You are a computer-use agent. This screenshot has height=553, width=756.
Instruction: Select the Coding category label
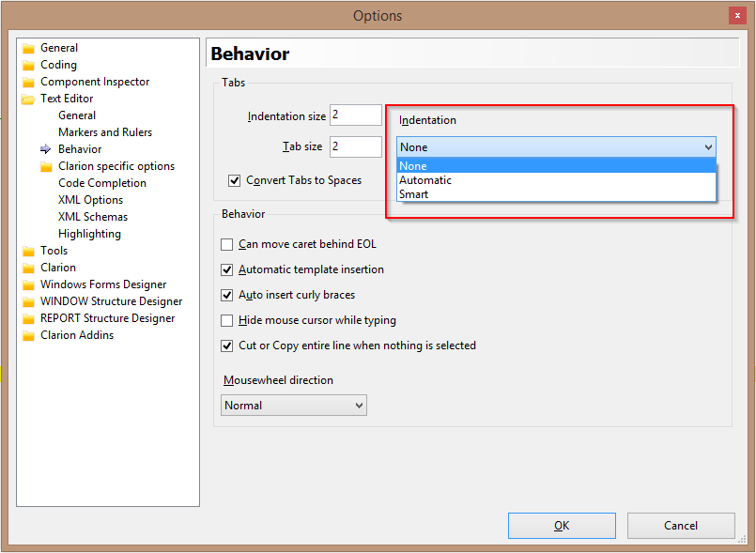coord(58,65)
